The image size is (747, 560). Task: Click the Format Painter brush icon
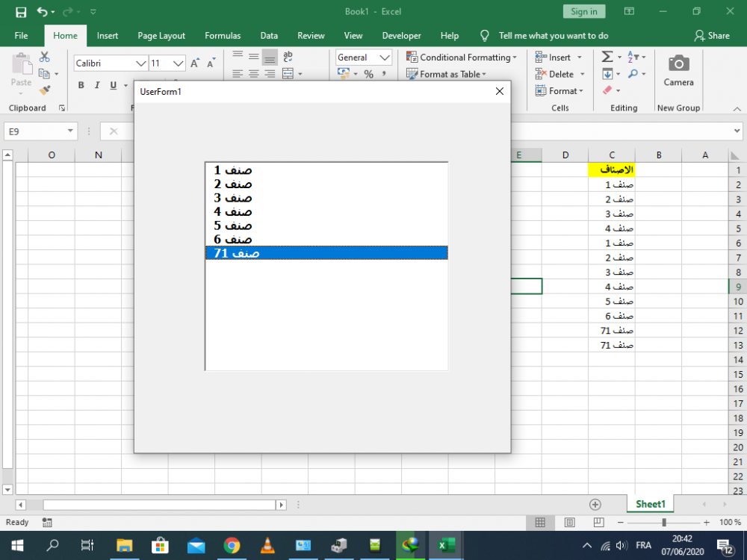point(45,90)
